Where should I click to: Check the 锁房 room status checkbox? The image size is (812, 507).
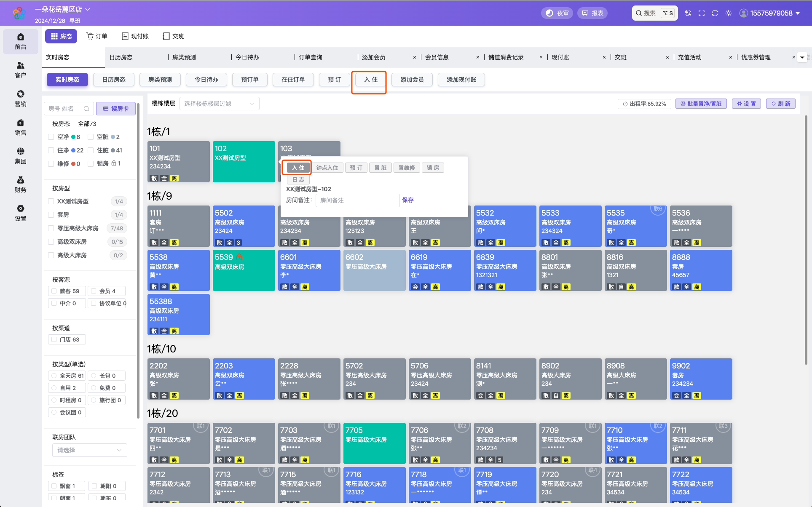[x=91, y=164]
